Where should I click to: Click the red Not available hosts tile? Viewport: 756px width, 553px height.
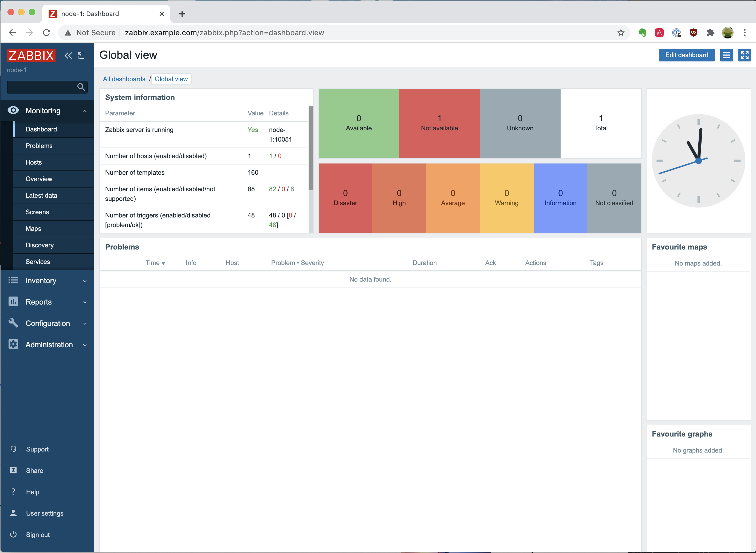pos(439,123)
